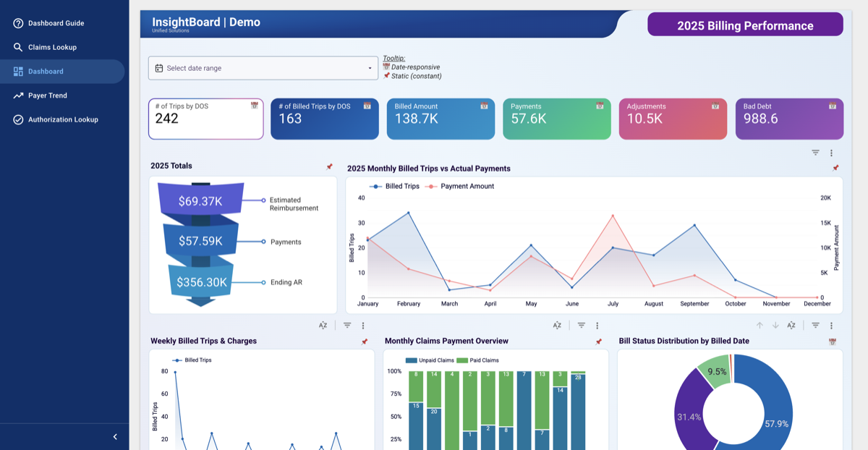
Task: Click filter icon above Weekly Billed Trips
Action: (x=347, y=326)
